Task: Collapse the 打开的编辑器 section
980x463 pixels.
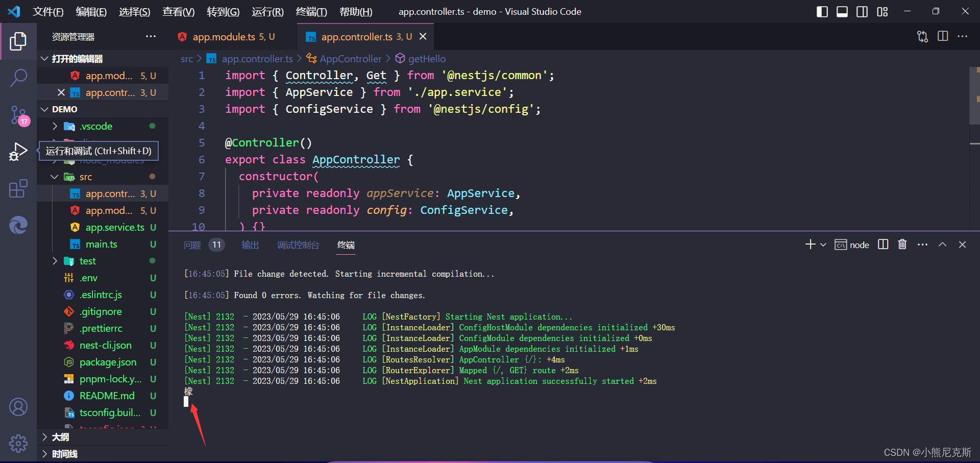Action: (103, 59)
